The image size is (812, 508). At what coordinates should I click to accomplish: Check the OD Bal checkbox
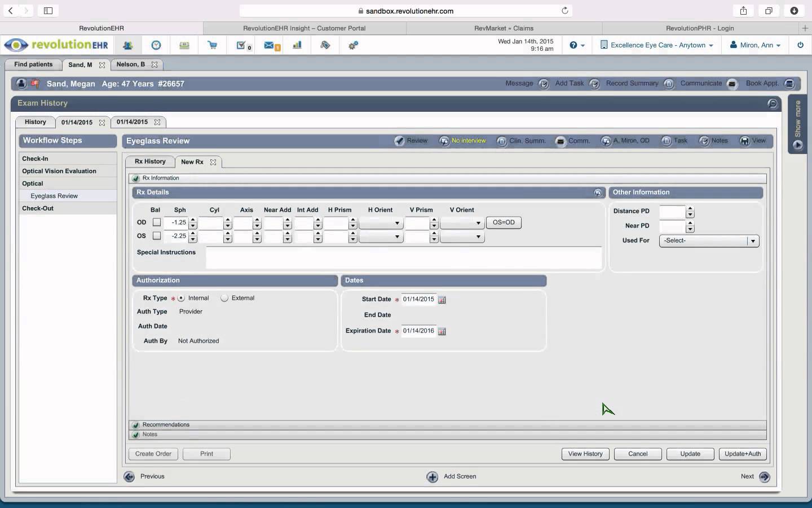point(156,222)
